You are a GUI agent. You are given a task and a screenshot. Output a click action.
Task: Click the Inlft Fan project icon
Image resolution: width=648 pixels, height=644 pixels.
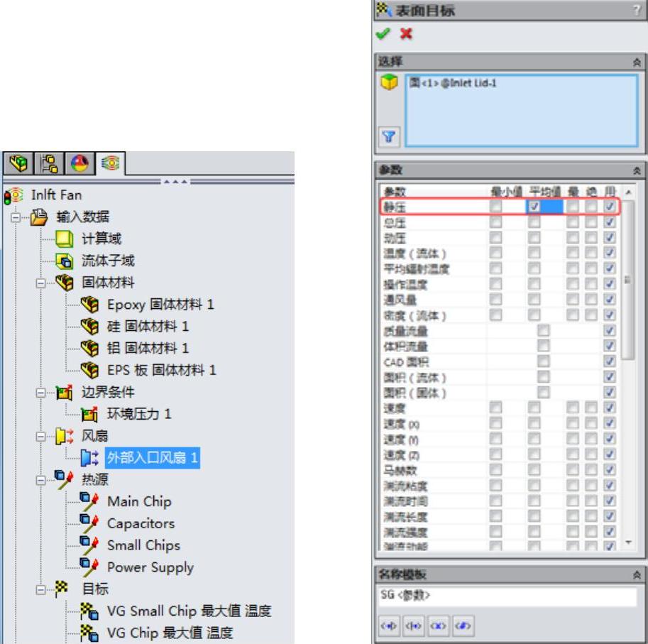coord(13,195)
